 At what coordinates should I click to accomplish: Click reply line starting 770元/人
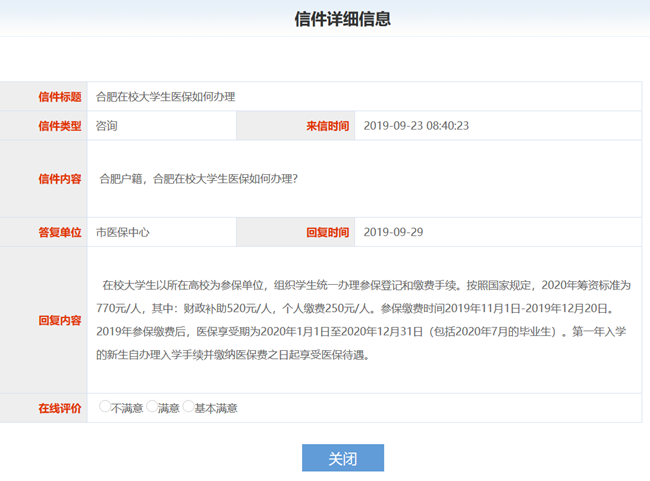(357, 309)
